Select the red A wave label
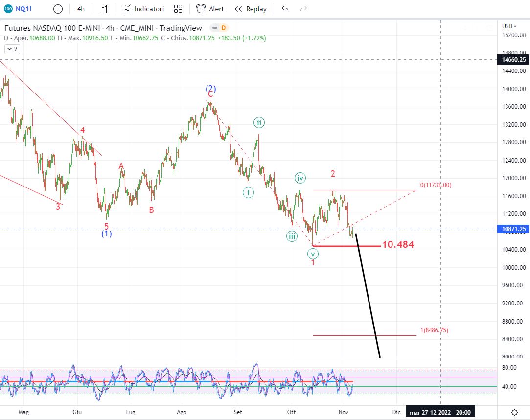Screen dimensions: 530x420 [x=121, y=166]
